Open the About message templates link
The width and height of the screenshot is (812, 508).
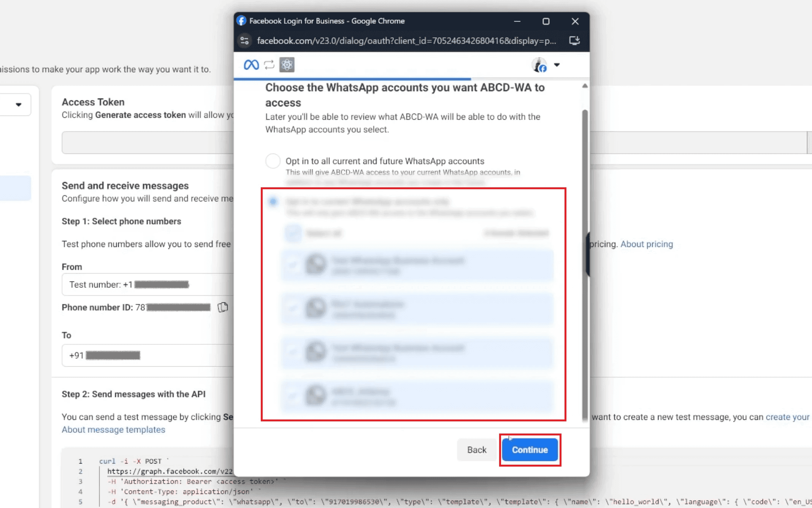tap(113, 430)
